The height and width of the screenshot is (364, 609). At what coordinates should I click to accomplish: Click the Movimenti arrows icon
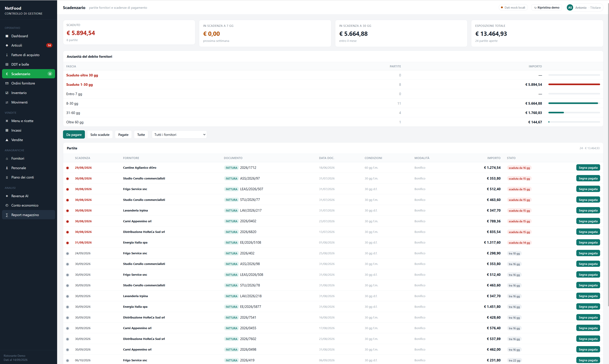coord(7,102)
